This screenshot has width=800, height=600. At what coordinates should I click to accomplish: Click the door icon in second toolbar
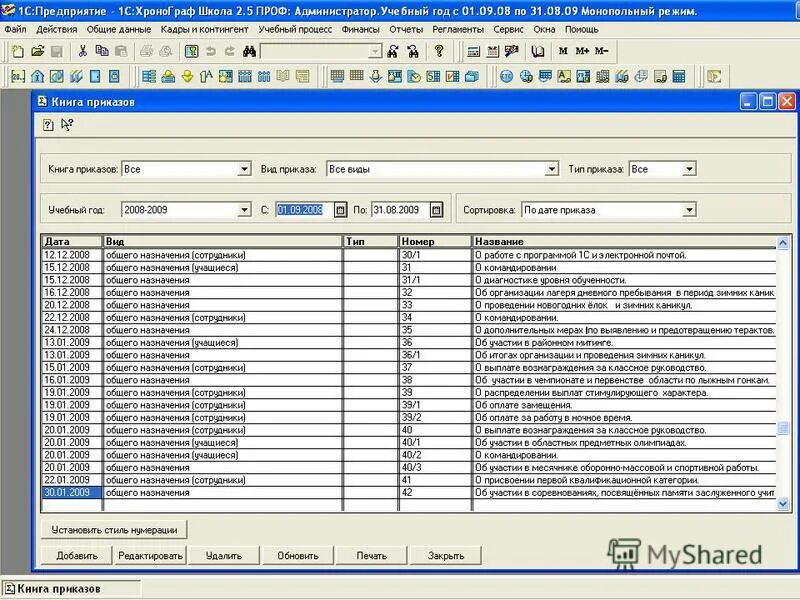pyautogui.click(x=95, y=77)
